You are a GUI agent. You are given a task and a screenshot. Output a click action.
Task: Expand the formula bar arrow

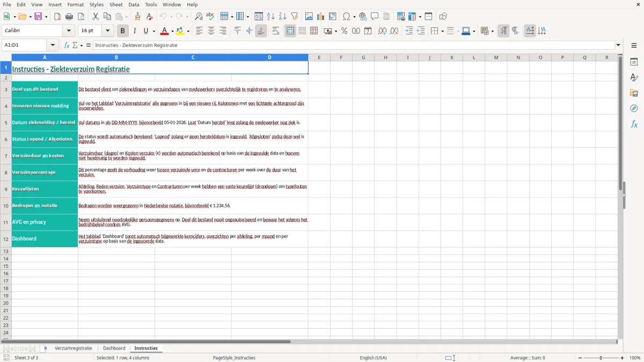pos(618,46)
